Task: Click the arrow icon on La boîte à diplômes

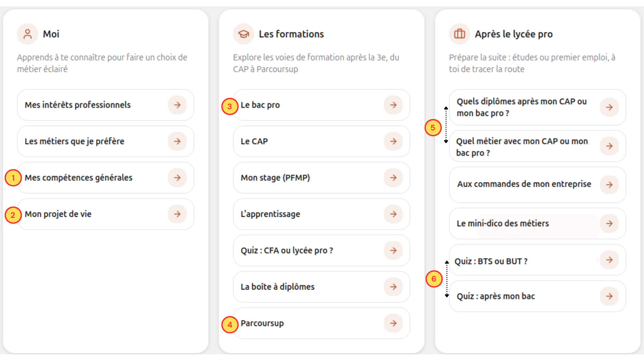Action: 393,287
